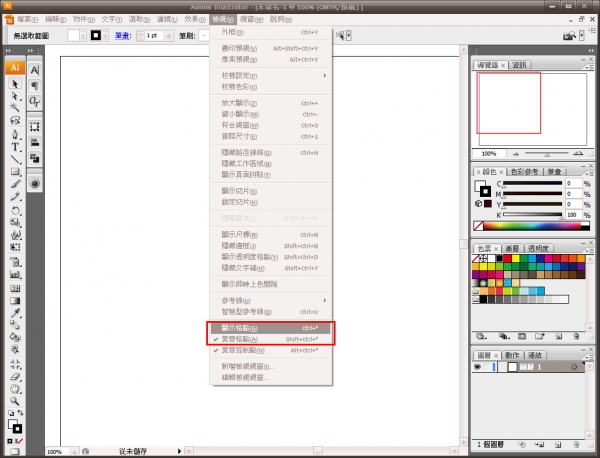Select the black arrow Selection tool

(x=15, y=83)
